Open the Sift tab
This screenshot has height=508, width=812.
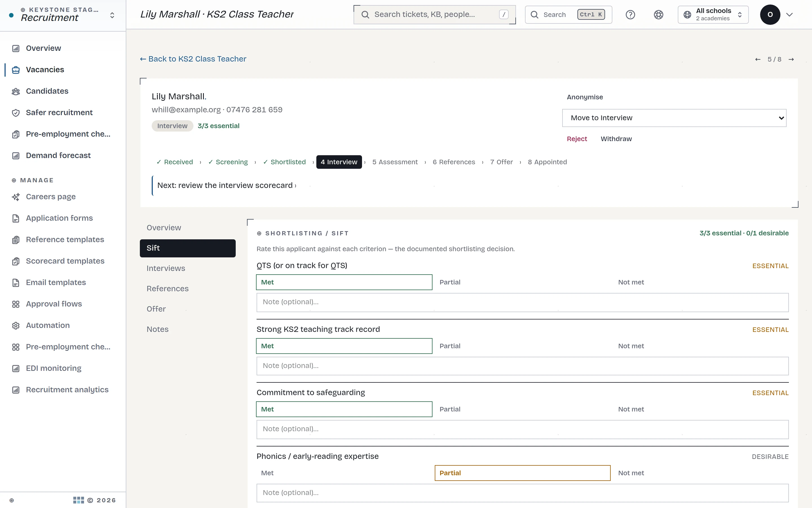187,248
